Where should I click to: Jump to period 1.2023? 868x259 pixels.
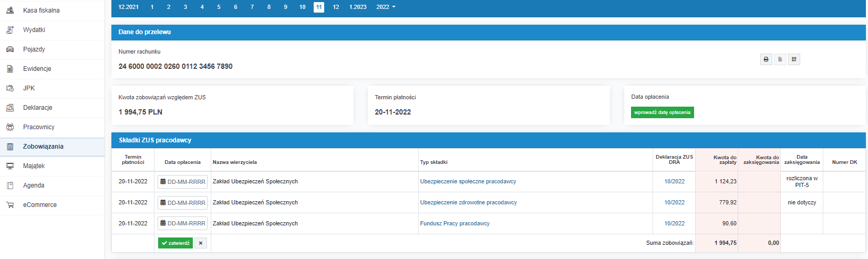point(358,7)
